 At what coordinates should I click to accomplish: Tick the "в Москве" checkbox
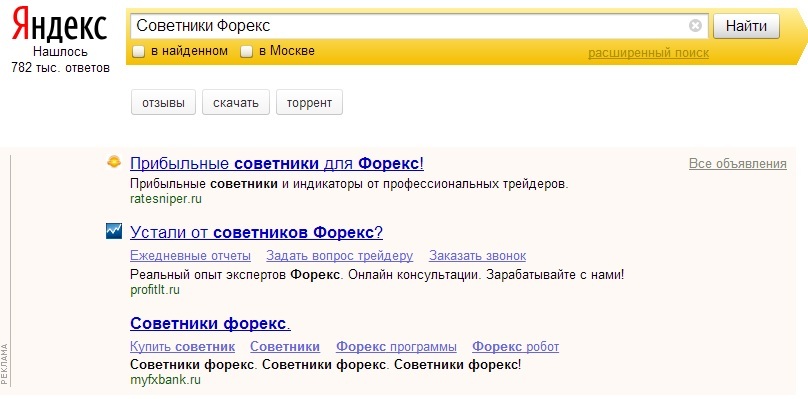click(x=247, y=52)
